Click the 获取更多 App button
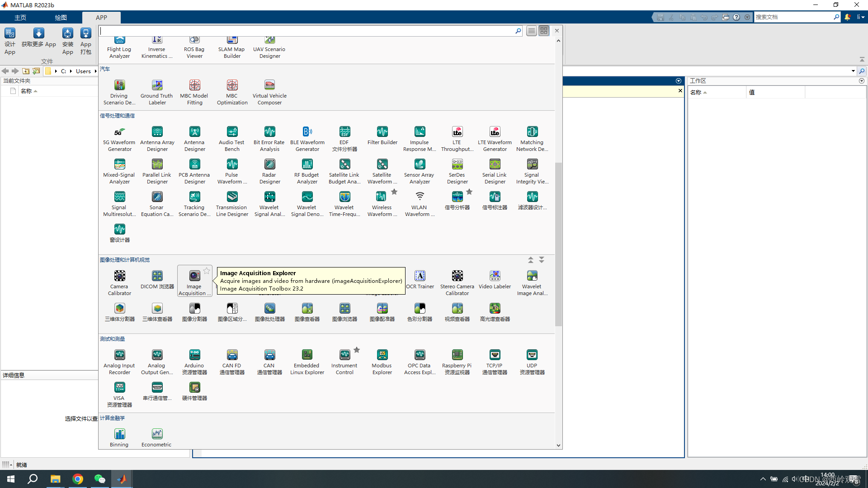The image size is (868, 488). pyautogui.click(x=39, y=38)
